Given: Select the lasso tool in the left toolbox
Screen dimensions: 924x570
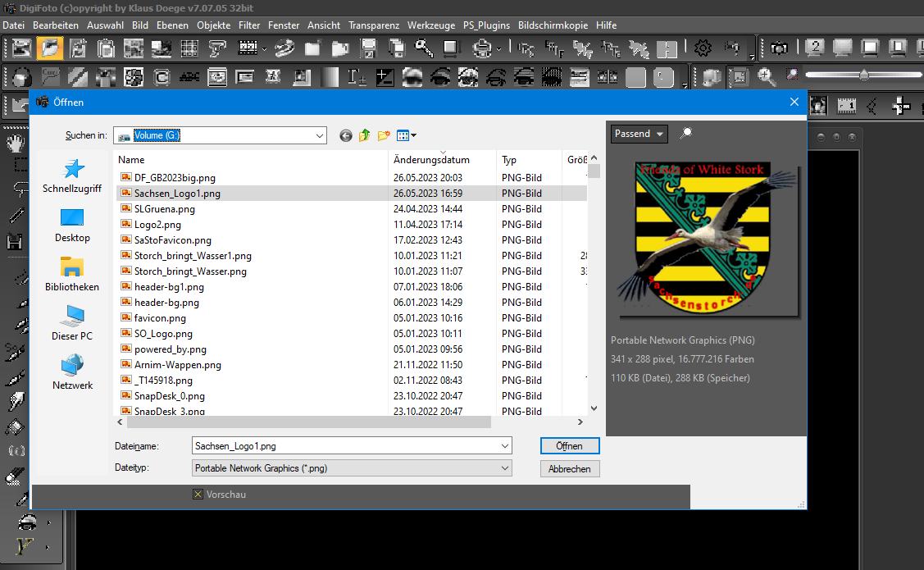Looking at the screenshot, I should 20,189.
